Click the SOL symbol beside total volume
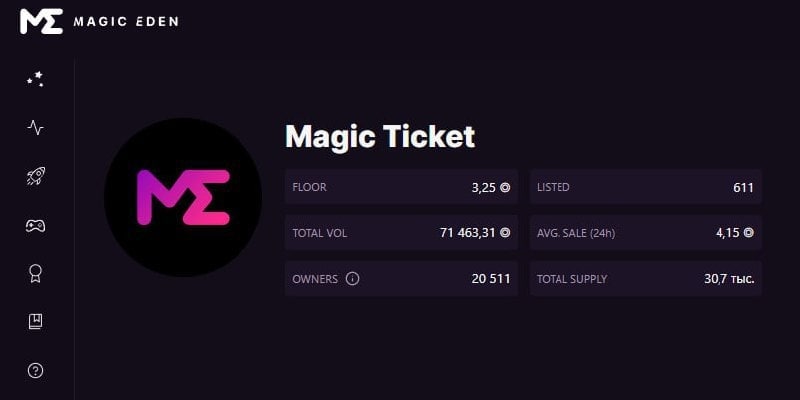This screenshot has width=800, height=400. click(505, 233)
